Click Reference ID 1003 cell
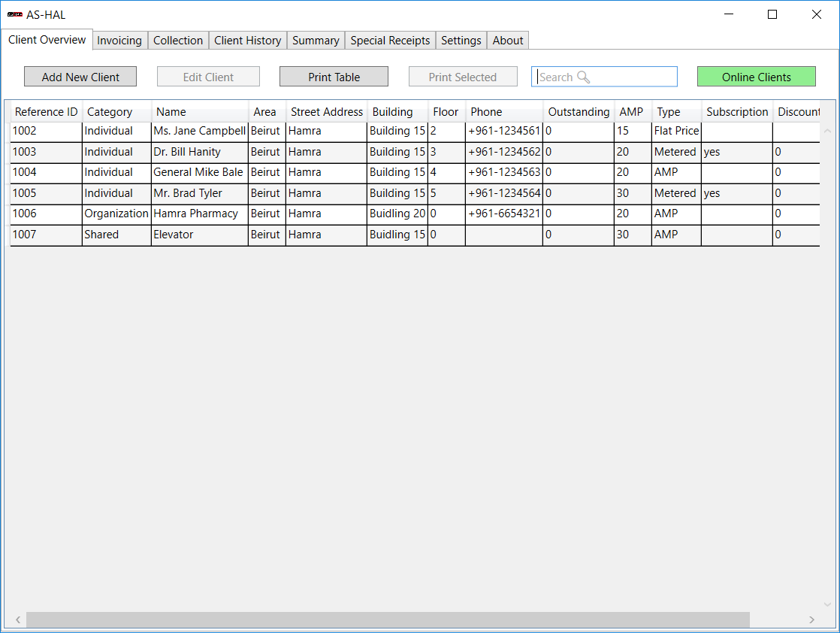The height and width of the screenshot is (633, 840). tap(46, 152)
